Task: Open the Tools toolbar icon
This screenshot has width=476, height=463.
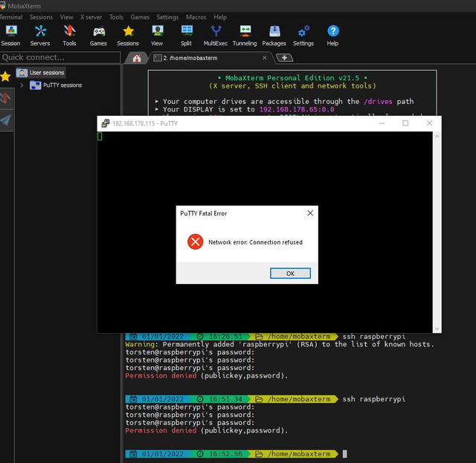Action: (x=69, y=36)
